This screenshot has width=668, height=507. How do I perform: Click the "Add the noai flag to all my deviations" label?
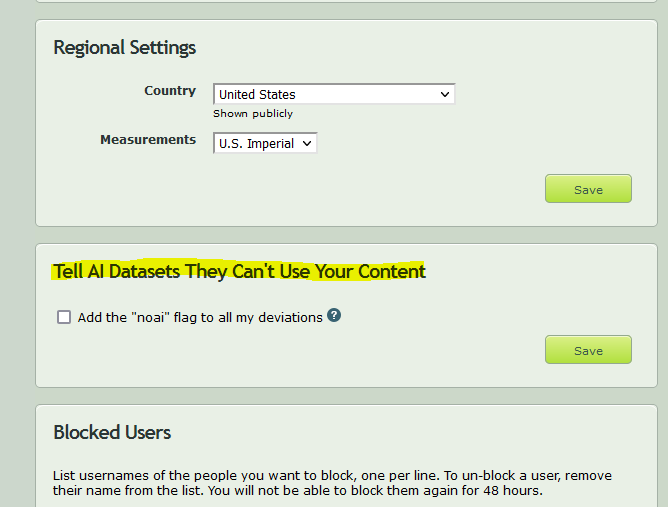pyautogui.click(x=200, y=318)
